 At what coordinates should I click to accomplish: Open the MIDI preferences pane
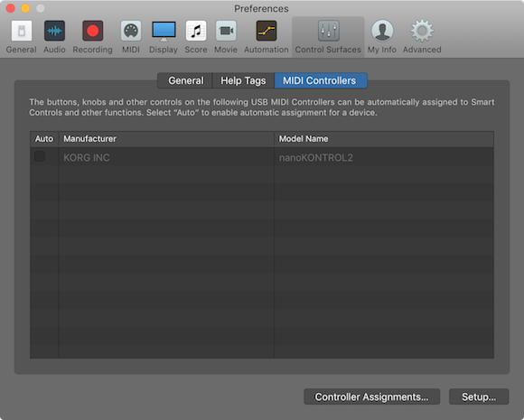coord(131,36)
